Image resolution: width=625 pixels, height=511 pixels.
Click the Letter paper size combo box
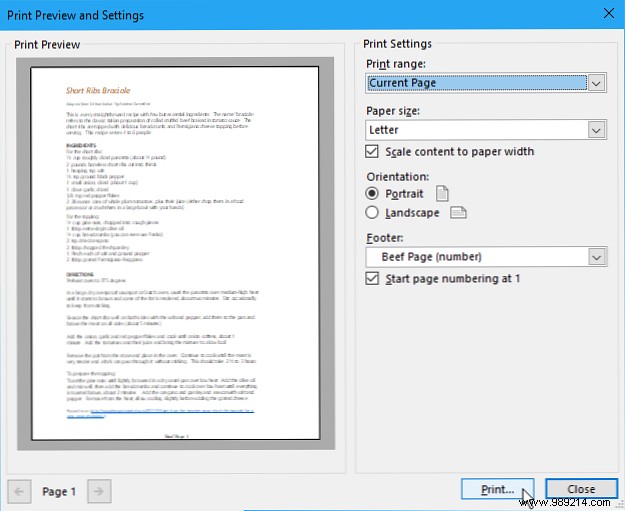485,130
